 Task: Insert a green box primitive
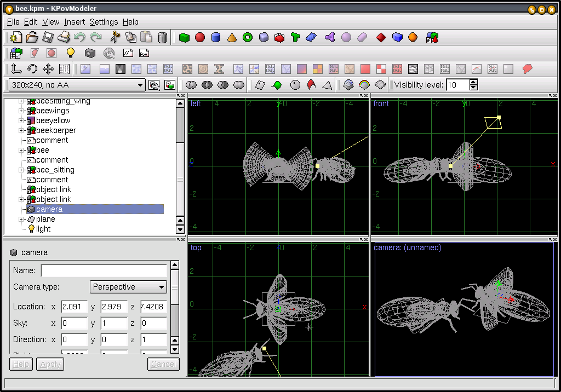click(x=184, y=37)
